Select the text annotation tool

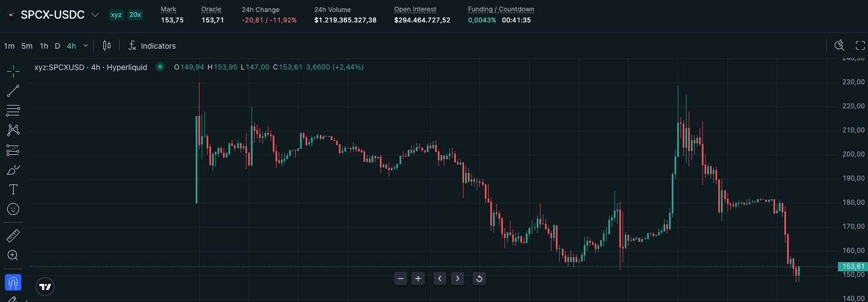pos(13,189)
